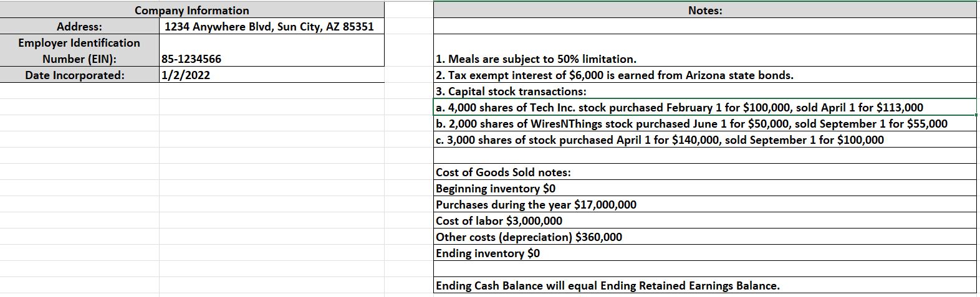Viewport: 980px width, 297px height.
Task: Click the Notes: header cell
Action: pos(705,10)
